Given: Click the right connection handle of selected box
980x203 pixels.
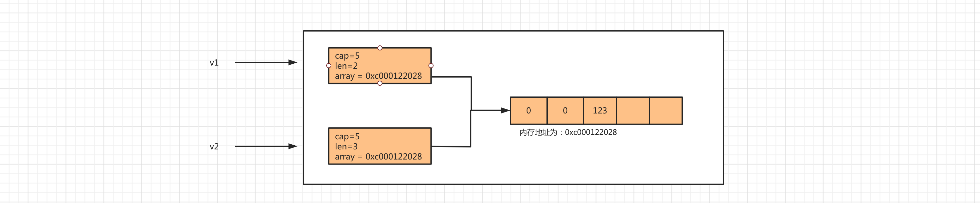Looking at the screenshot, I should tap(431, 66).
